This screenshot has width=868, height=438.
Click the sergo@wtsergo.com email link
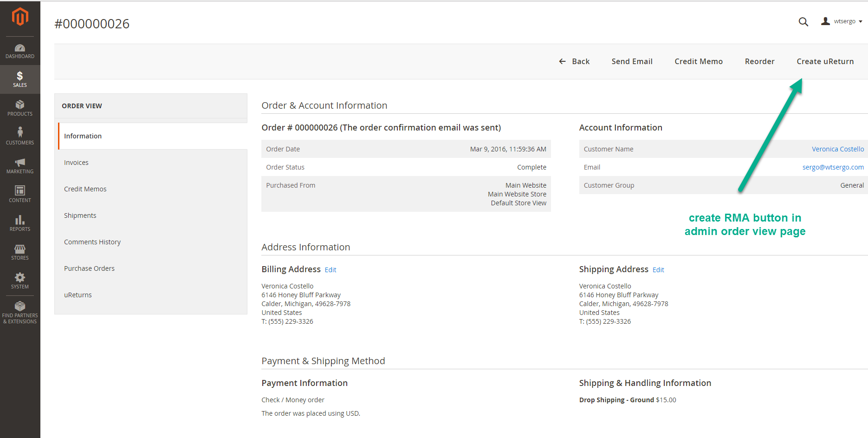pyautogui.click(x=833, y=167)
